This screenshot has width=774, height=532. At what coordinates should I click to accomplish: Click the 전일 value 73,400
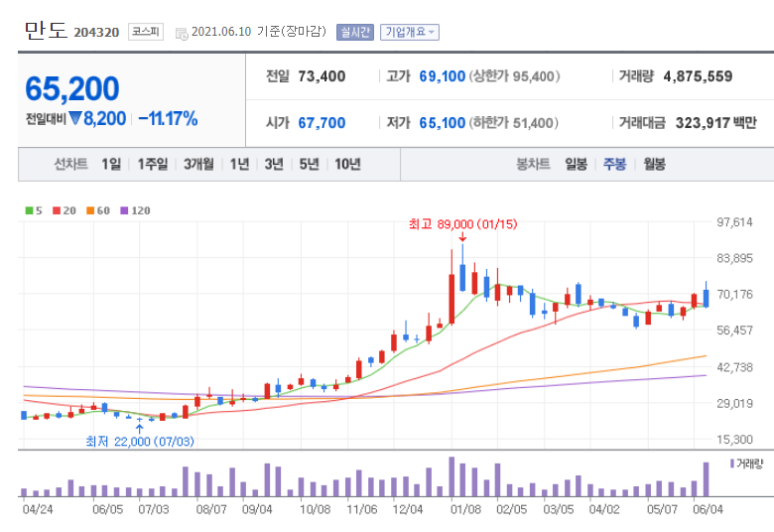[x=322, y=76]
